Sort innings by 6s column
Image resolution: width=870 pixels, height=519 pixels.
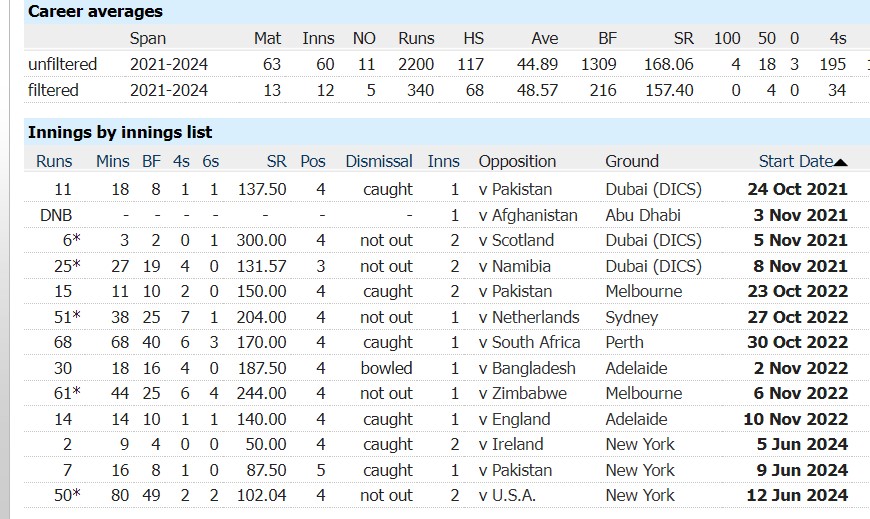210,162
